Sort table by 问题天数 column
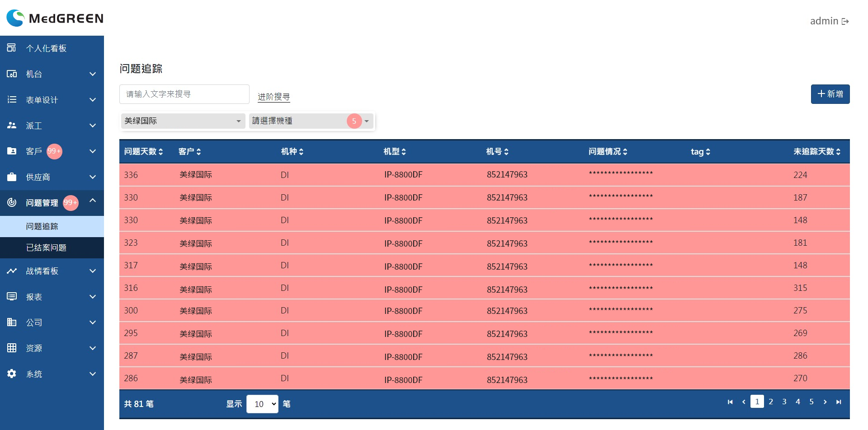 click(x=144, y=151)
